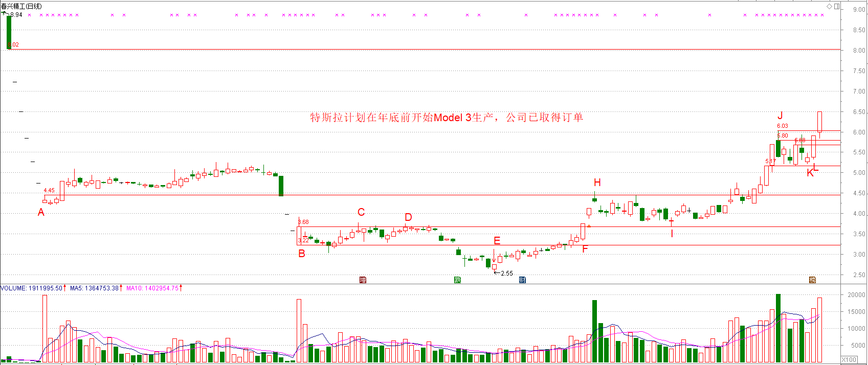This screenshot has height=365, width=868.
Task: Open the green 跌 event marker
Action: point(457,280)
